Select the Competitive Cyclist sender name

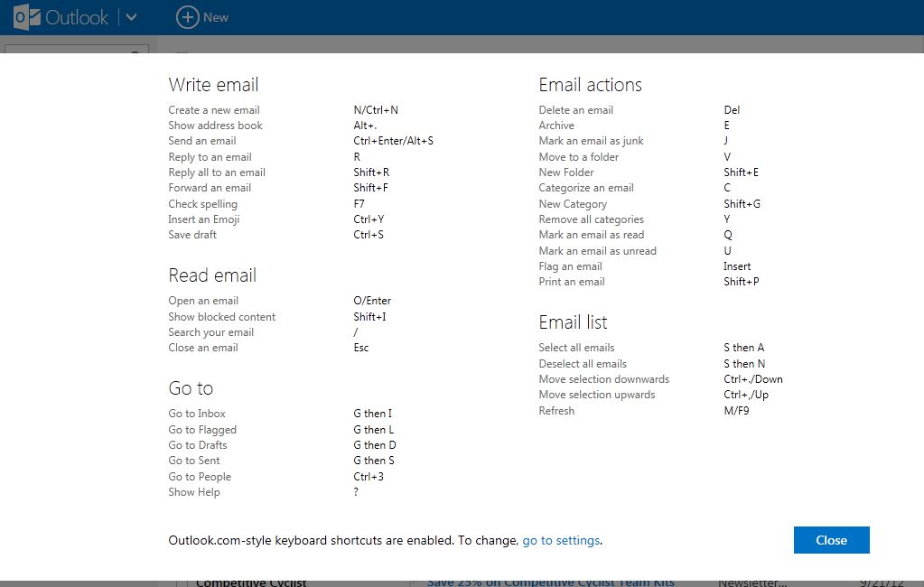250,582
